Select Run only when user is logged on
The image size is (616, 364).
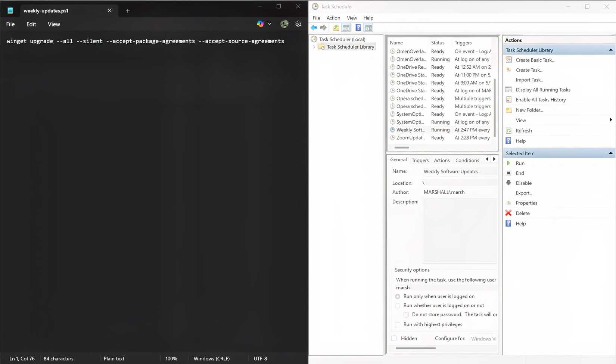pyautogui.click(x=398, y=296)
